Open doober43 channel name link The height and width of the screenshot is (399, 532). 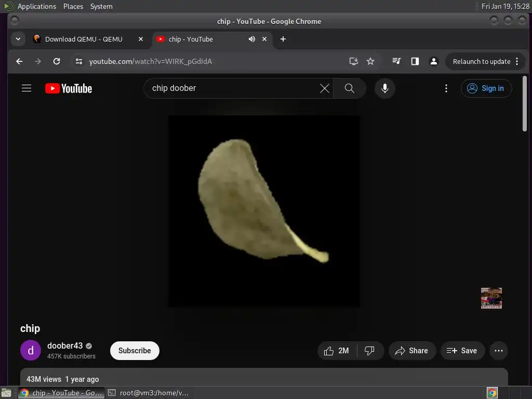(x=65, y=345)
